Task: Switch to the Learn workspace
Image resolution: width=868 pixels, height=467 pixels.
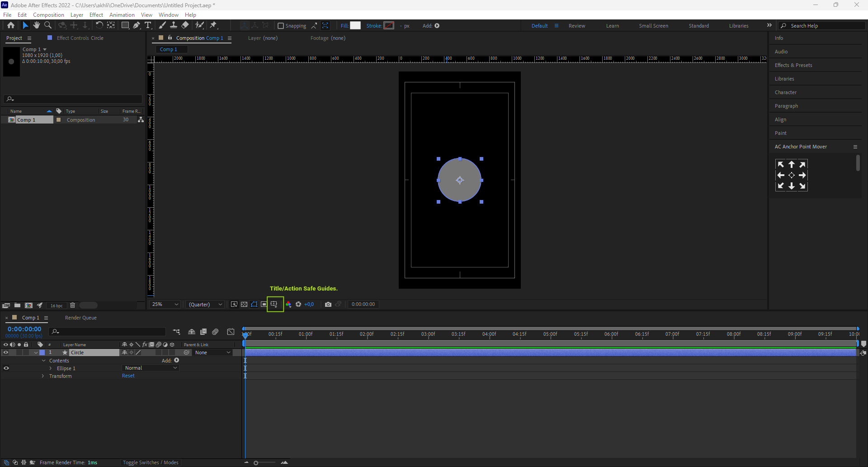Action: point(613,26)
